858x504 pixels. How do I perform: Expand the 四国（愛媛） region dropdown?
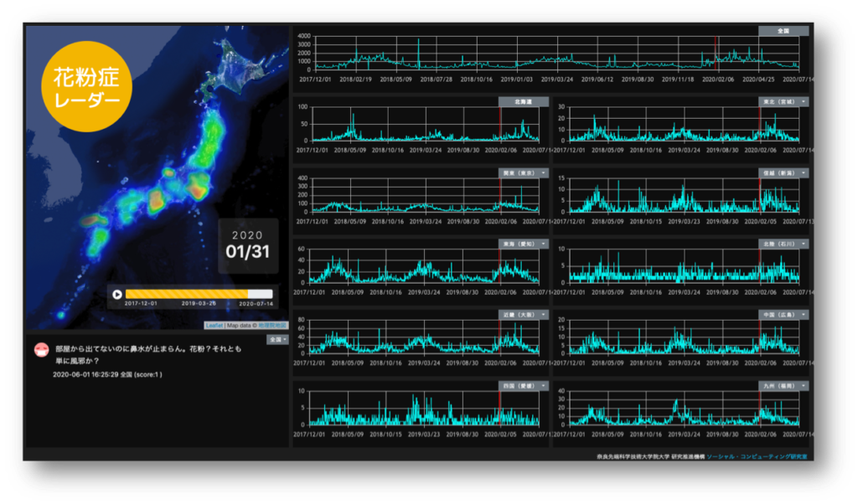pyautogui.click(x=524, y=387)
